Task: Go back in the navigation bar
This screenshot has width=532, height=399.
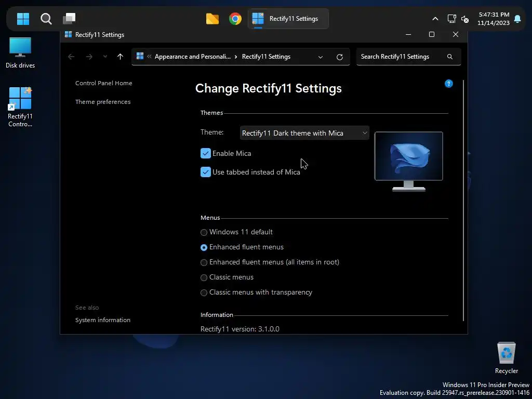Action: click(x=71, y=57)
